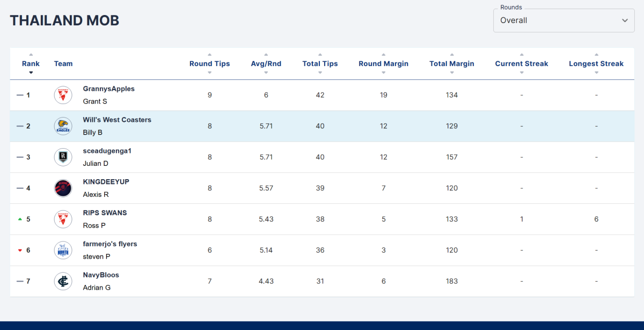This screenshot has width=644, height=330.
Task: Click the Total Margin column header
Action: click(452, 63)
